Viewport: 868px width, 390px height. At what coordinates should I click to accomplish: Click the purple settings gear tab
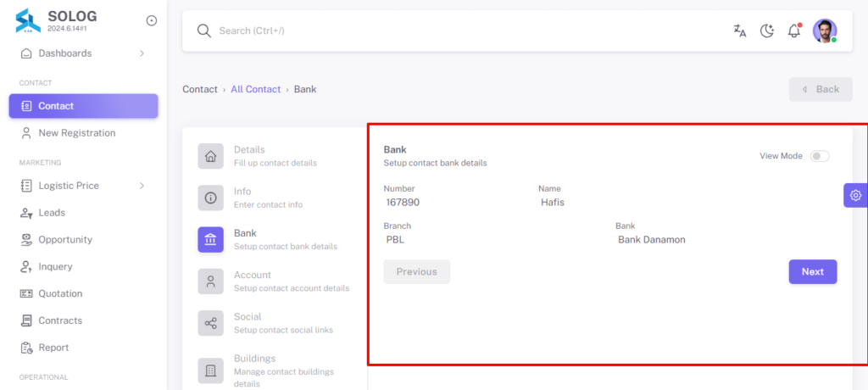tap(855, 195)
